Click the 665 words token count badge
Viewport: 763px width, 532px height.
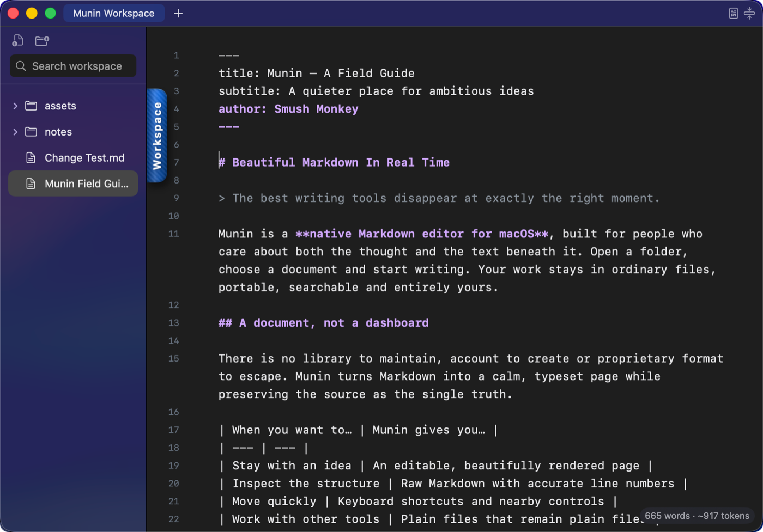point(697,516)
